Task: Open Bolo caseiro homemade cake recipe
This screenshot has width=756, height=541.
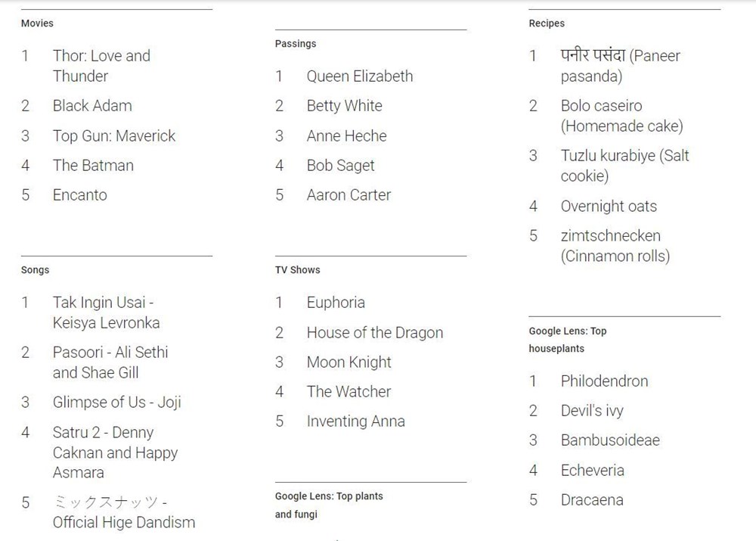Action: pos(621,116)
